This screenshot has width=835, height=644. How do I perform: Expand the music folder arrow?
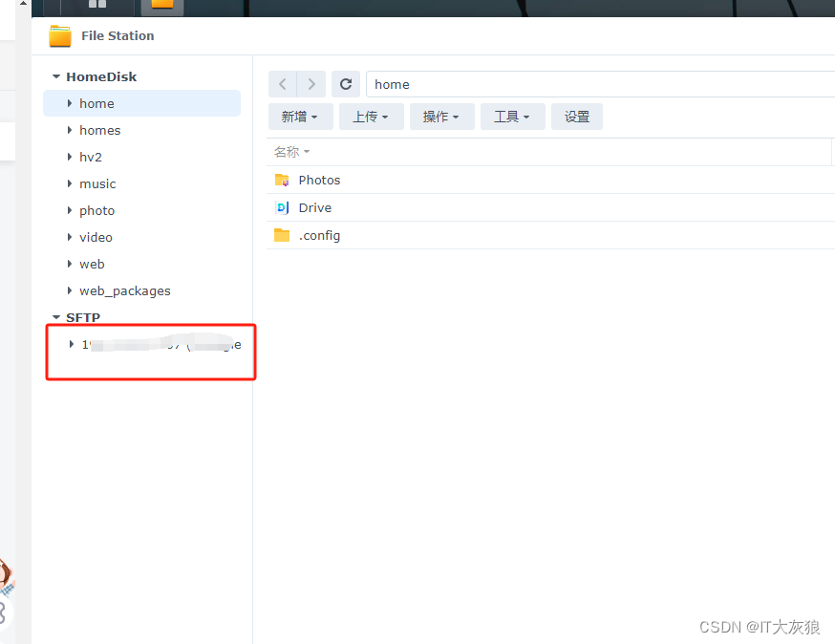click(69, 183)
